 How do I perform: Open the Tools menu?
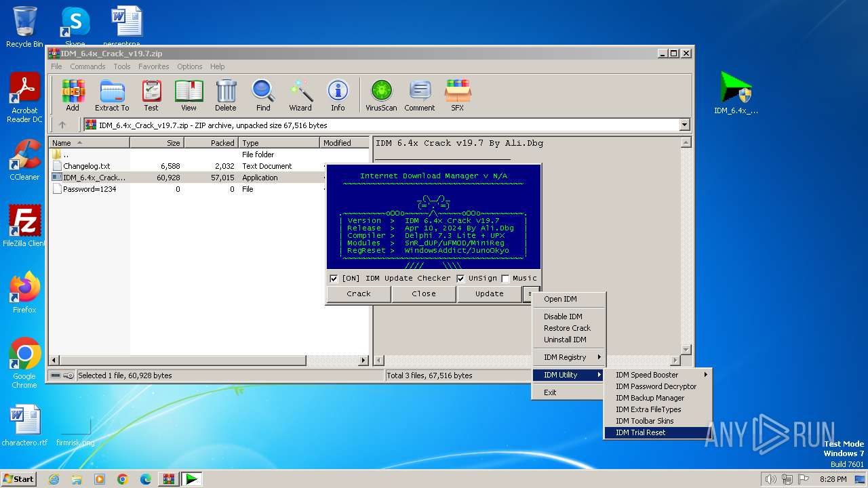coord(122,66)
